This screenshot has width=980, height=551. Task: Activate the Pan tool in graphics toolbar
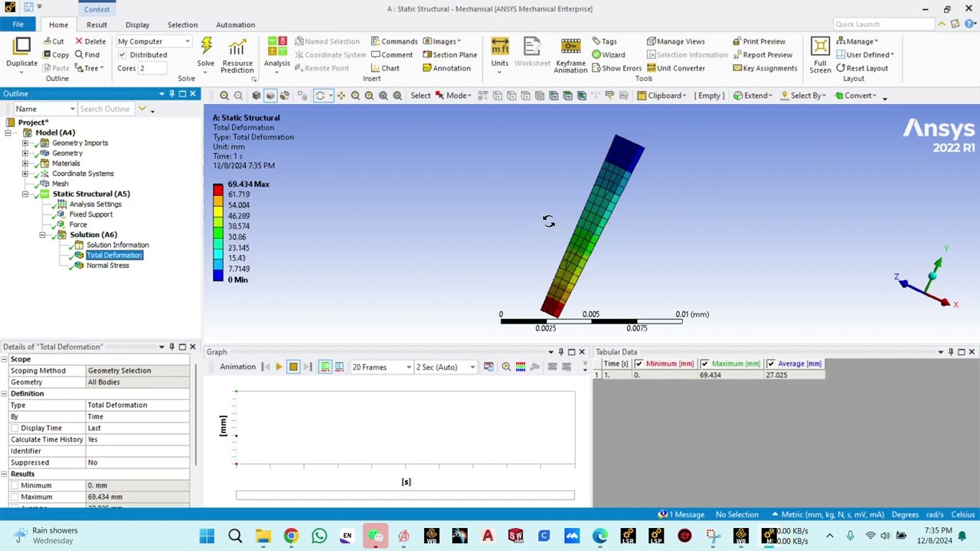[341, 96]
